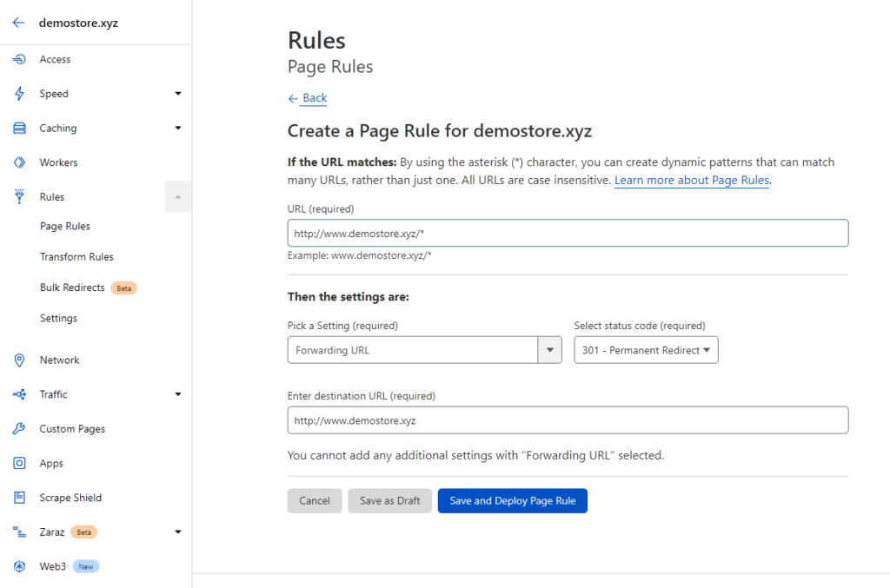Click the Scrape Shield document icon
890x588 pixels.
tap(19, 498)
